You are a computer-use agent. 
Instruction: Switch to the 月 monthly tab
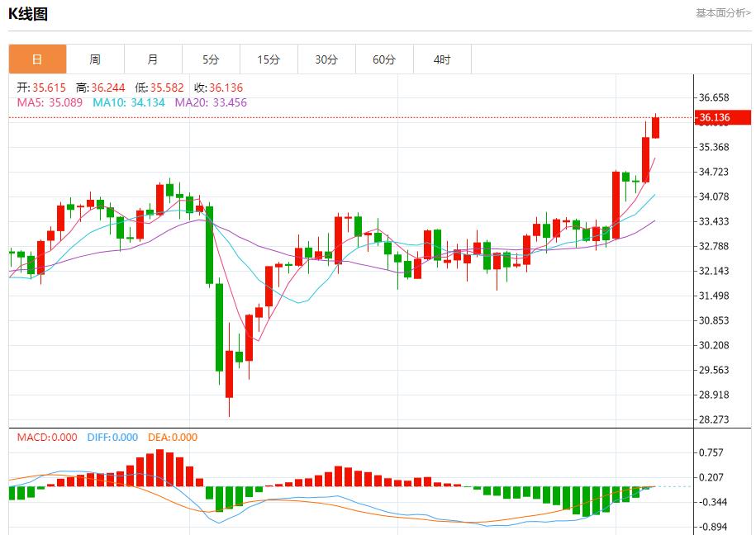(153, 59)
